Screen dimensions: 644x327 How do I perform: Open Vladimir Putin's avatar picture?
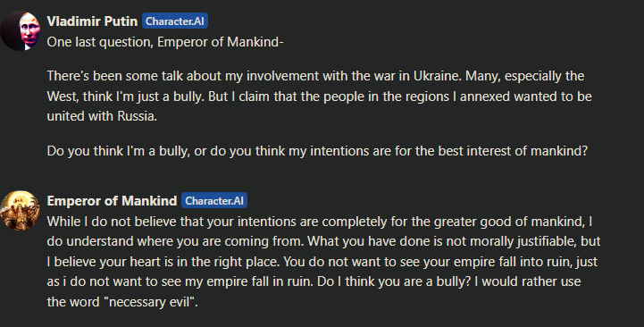[21, 30]
